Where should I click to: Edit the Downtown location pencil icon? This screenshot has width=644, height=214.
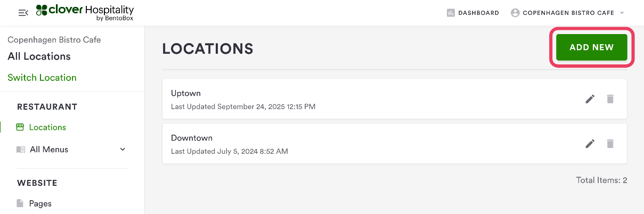pyautogui.click(x=590, y=144)
